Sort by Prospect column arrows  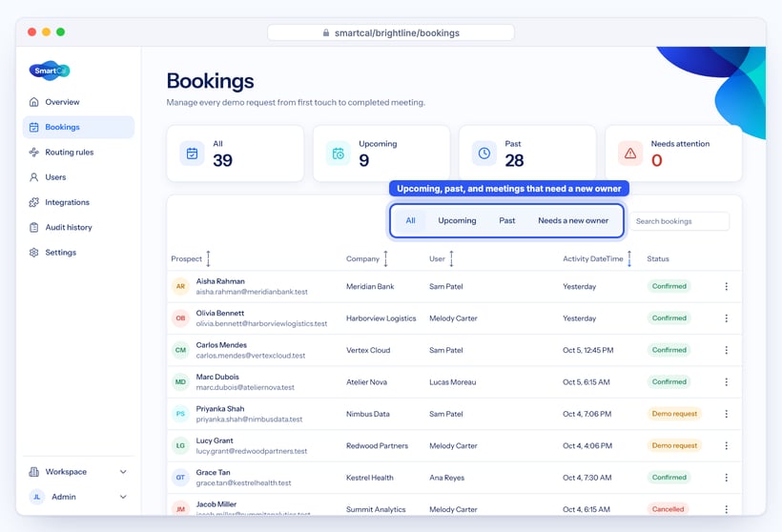209,258
